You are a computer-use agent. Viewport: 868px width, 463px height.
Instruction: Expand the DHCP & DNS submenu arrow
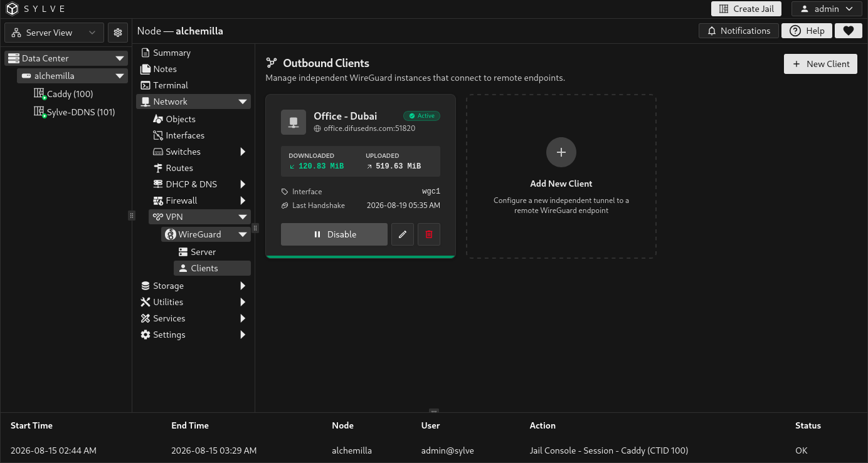[243, 184]
